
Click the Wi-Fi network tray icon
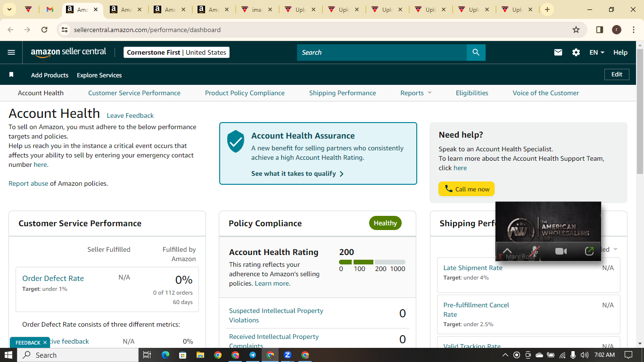(562, 355)
